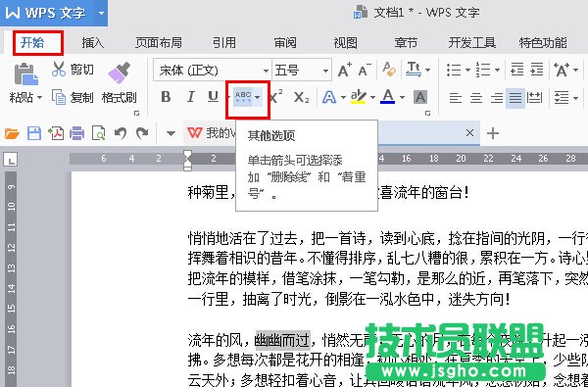Expand the strikethrough ABC dropdown arrow
The width and height of the screenshot is (588, 387).
258,98
